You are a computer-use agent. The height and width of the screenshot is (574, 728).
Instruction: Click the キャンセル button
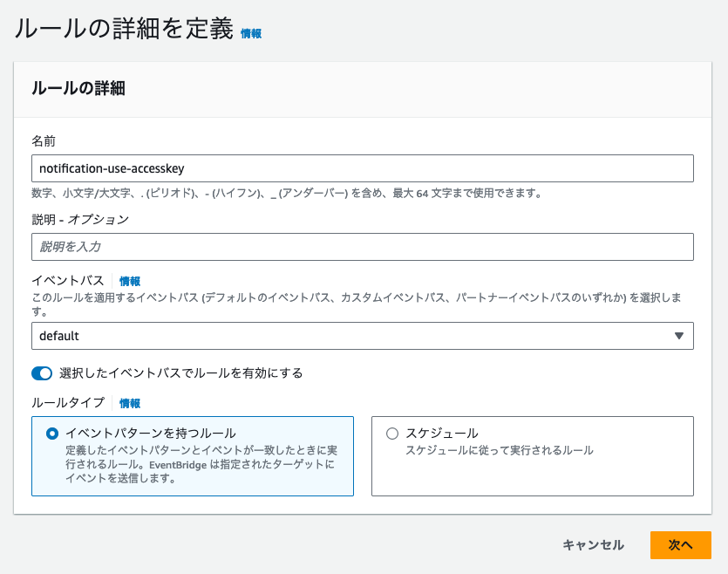pyautogui.click(x=593, y=544)
